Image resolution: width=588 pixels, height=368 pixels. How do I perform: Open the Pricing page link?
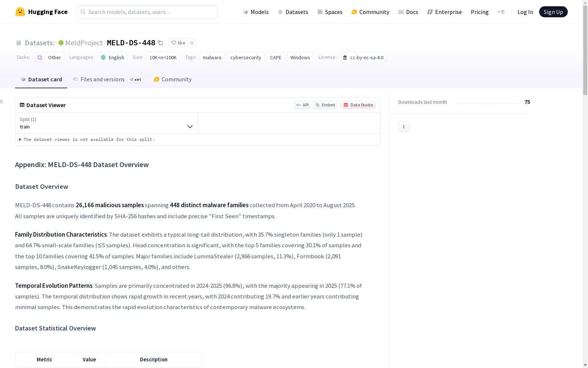tap(480, 12)
